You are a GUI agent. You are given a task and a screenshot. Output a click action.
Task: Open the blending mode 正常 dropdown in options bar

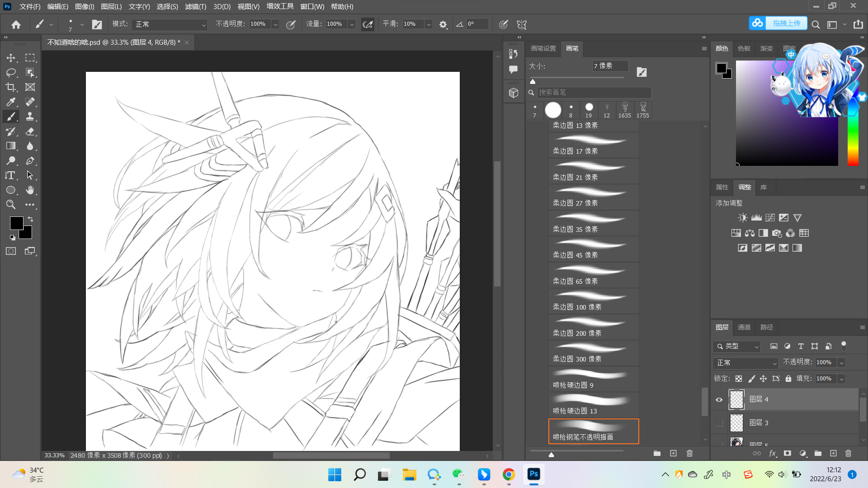170,24
